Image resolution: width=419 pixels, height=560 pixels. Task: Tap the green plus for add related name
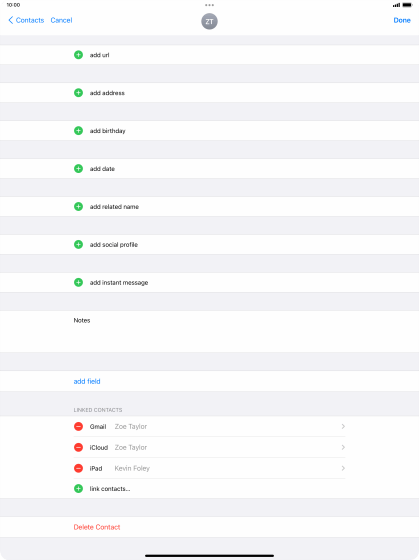click(x=78, y=206)
